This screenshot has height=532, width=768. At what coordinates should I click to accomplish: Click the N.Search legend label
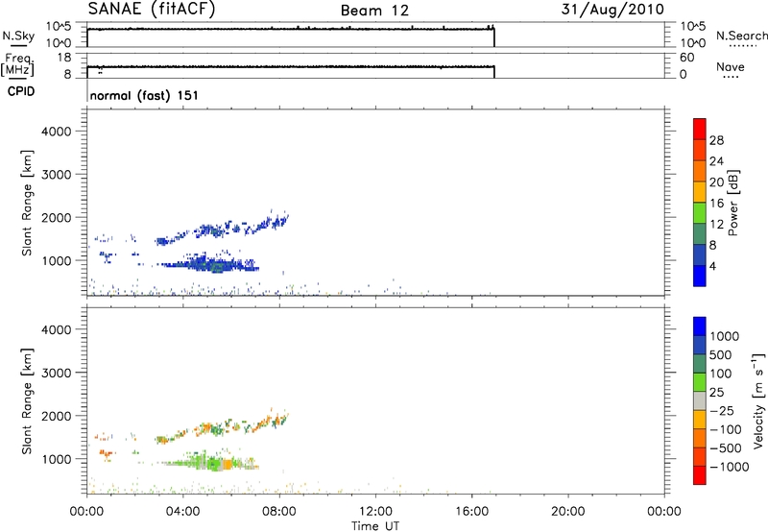pos(741,36)
